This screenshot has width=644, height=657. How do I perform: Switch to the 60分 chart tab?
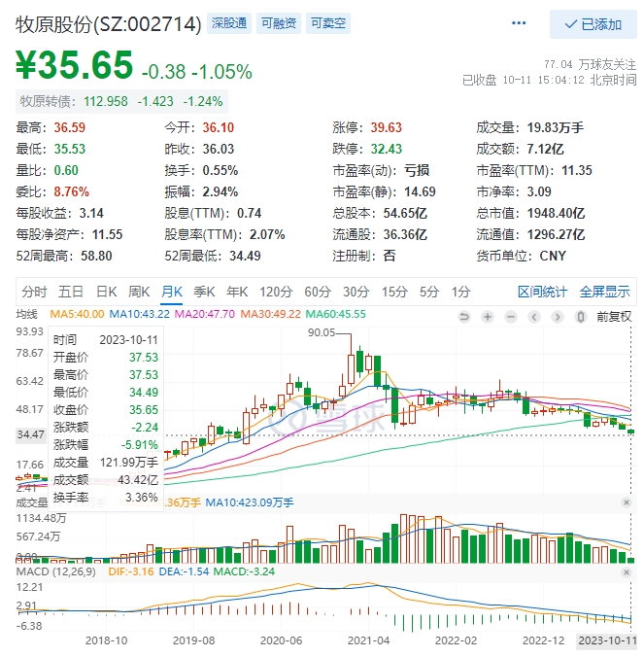[x=318, y=292]
